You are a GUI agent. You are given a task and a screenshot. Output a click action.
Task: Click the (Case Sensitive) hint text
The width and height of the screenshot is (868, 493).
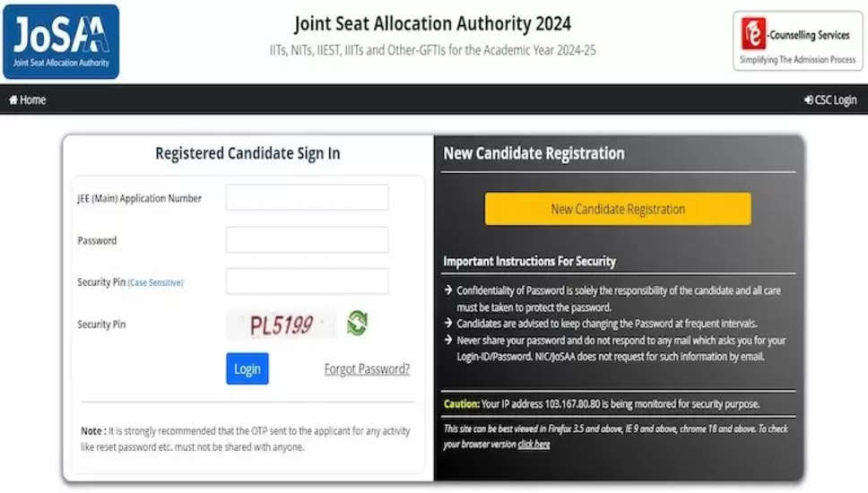coord(155,282)
